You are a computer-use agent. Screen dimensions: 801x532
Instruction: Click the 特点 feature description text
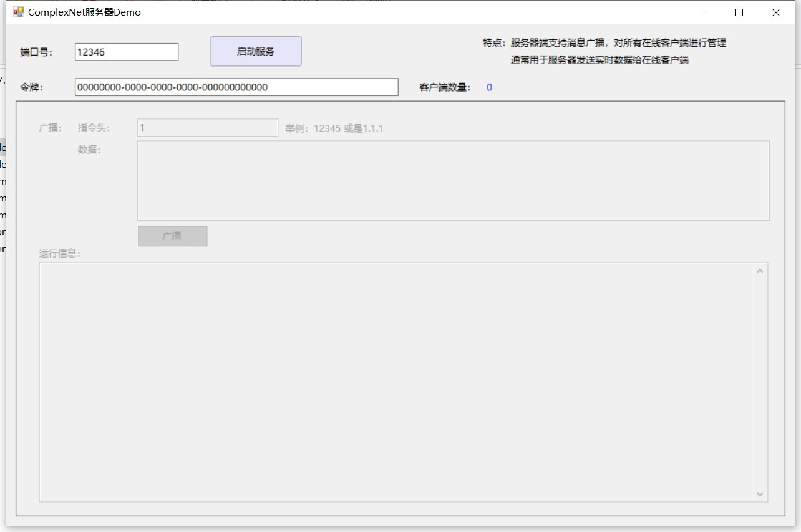coord(603,43)
